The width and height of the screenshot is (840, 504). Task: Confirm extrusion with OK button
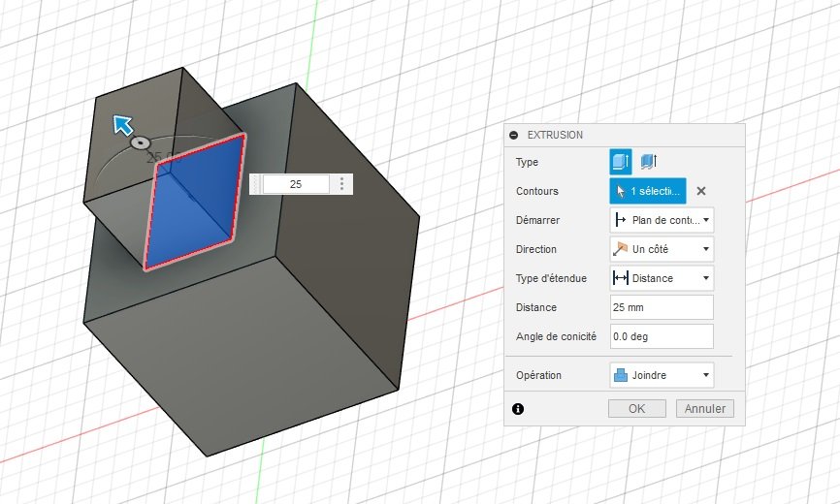click(637, 409)
